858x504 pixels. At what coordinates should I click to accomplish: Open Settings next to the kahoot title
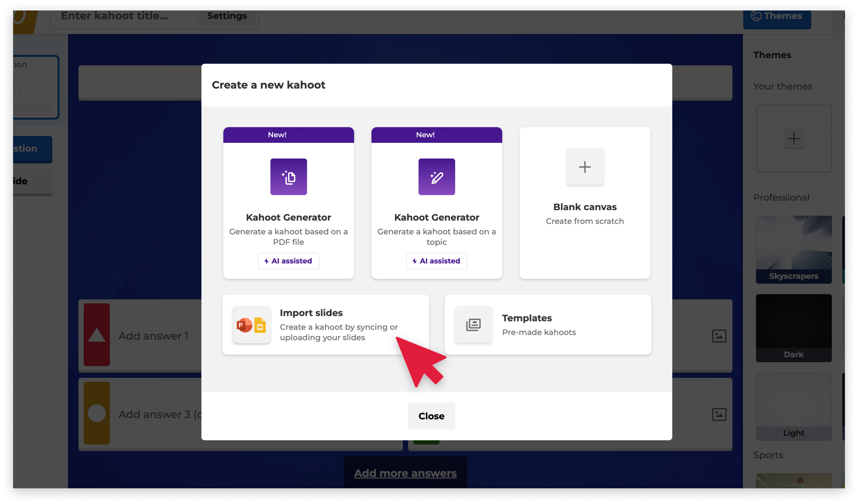point(227,16)
